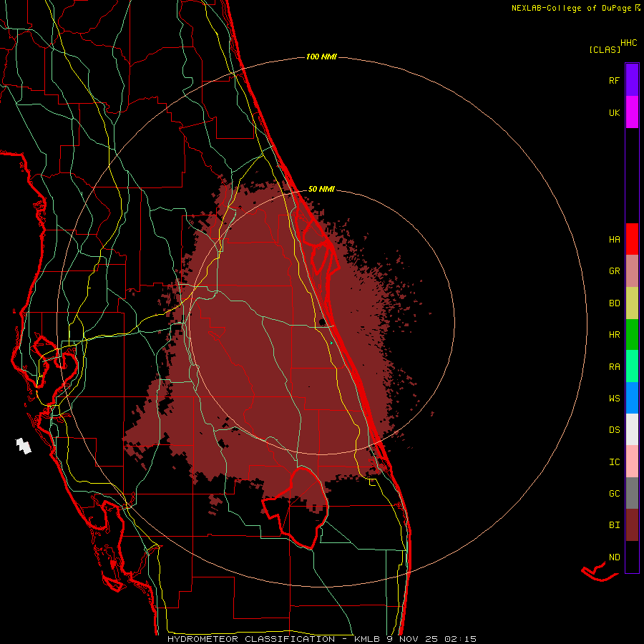Image resolution: width=644 pixels, height=644 pixels.
Task: Click the BD legend label
Action: (614, 303)
